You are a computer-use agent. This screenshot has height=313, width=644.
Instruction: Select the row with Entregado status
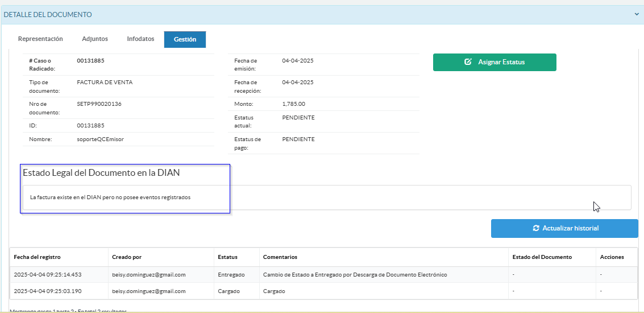pyautogui.click(x=231, y=275)
